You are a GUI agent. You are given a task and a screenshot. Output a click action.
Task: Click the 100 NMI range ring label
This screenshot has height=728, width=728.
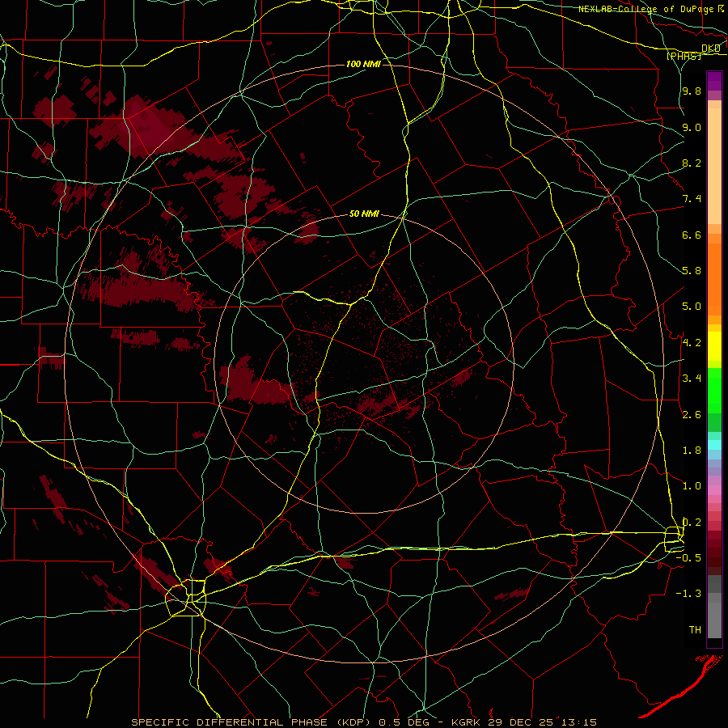(x=363, y=64)
